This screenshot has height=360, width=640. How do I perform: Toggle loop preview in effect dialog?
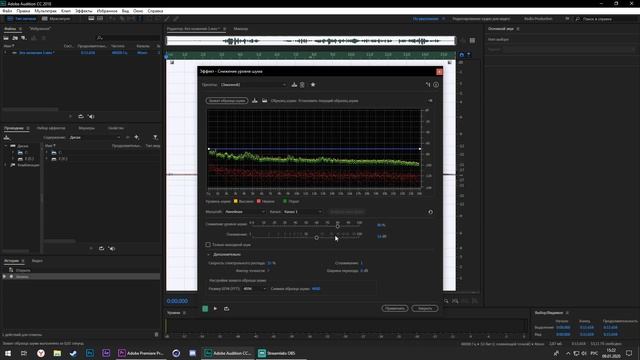pyautogui.click(x=227, y=309)
